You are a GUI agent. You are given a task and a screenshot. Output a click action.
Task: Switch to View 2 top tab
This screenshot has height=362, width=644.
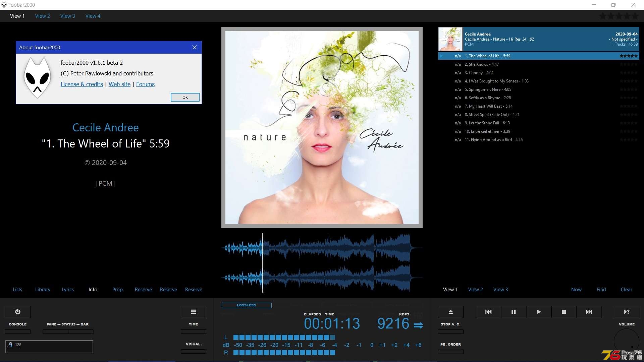(x=43, y=16)
